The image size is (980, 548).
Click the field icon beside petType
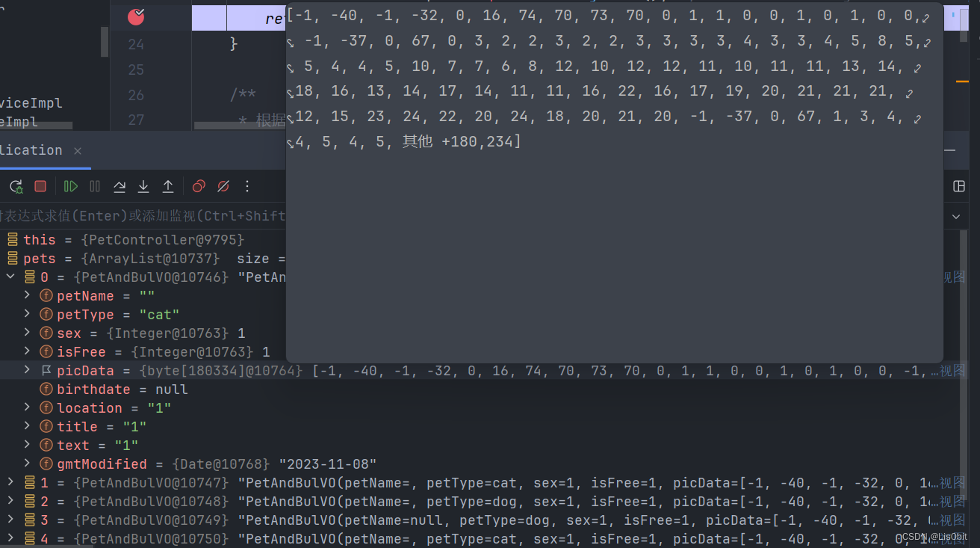46,315
